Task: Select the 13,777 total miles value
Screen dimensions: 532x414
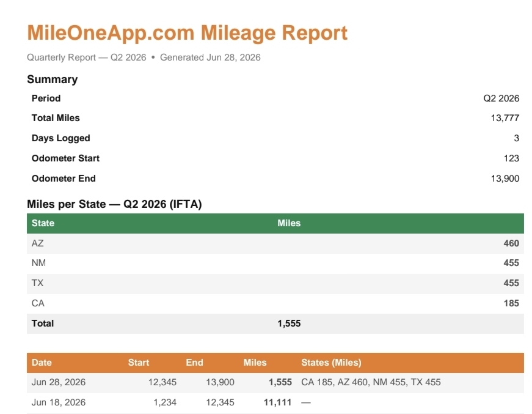Action: [x=505, y=118]
